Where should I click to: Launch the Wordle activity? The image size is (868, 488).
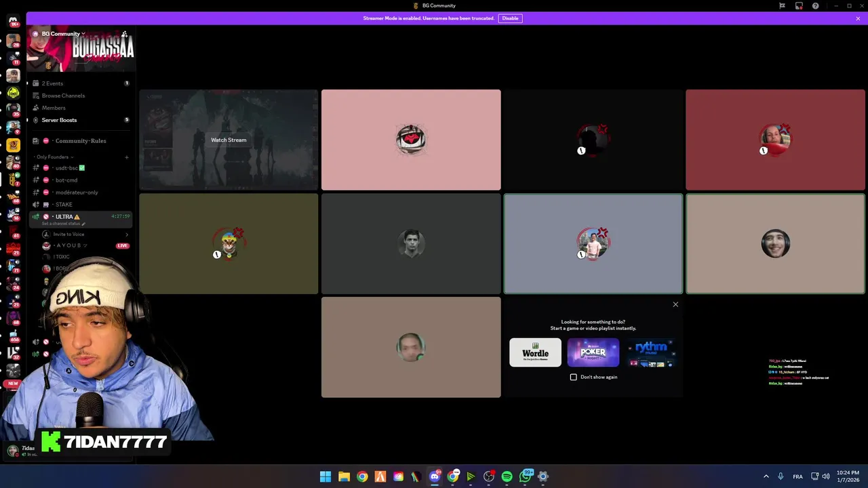(535, 352)
